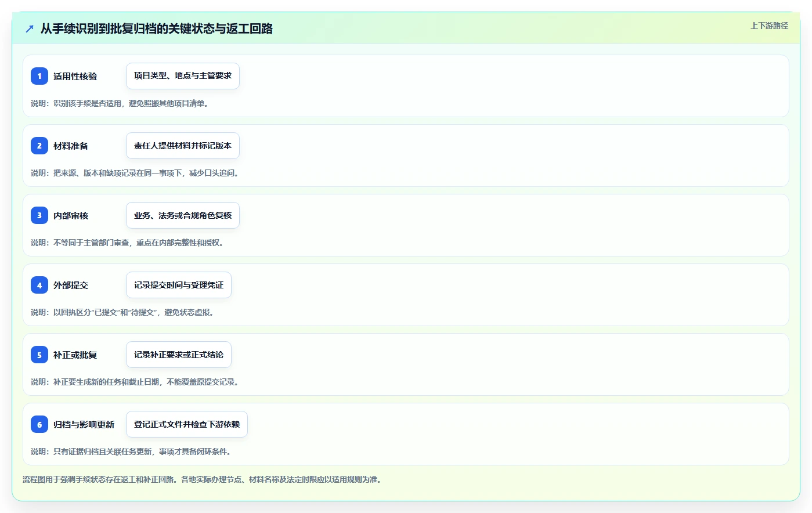Click the note 识别该手续是否适用

point(120,103)
